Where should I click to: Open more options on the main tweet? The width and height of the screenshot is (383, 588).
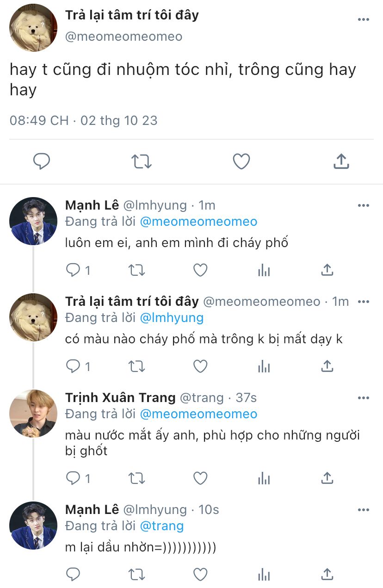(x=364, y=20)
